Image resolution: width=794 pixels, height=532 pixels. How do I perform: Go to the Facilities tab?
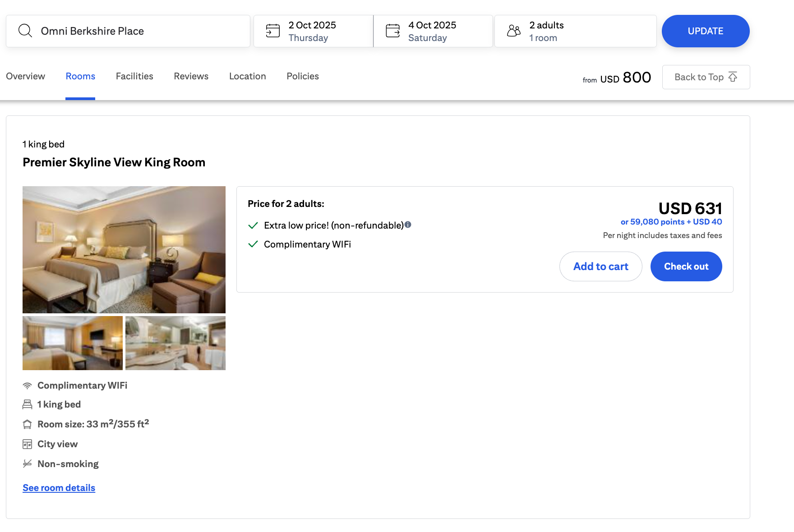134,76
